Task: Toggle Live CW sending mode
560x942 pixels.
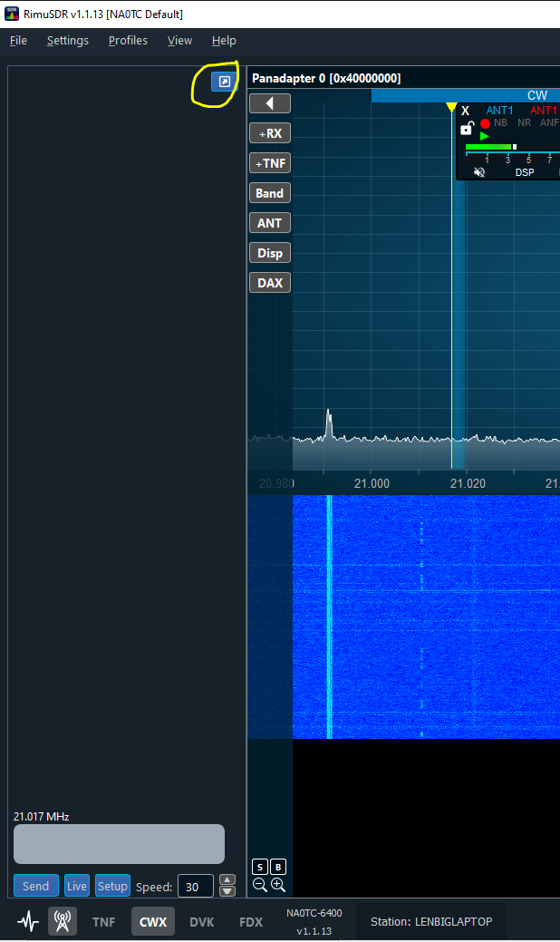Action: (x=77, y=886)
